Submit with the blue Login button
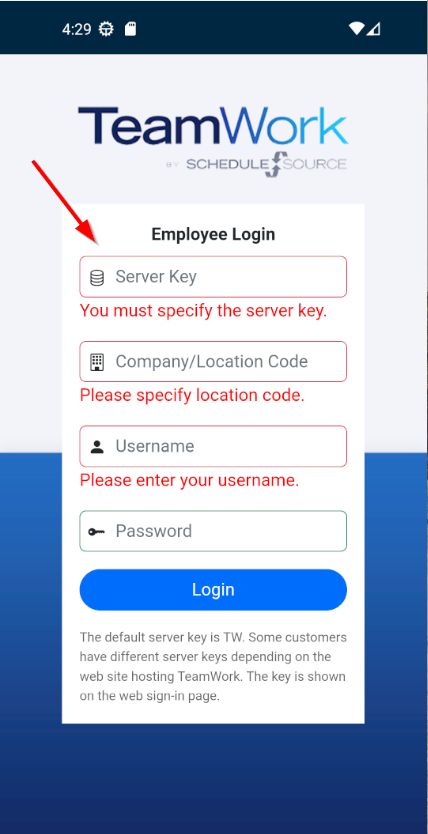Screen dimensions: 428x834 [x=213, y=590]
